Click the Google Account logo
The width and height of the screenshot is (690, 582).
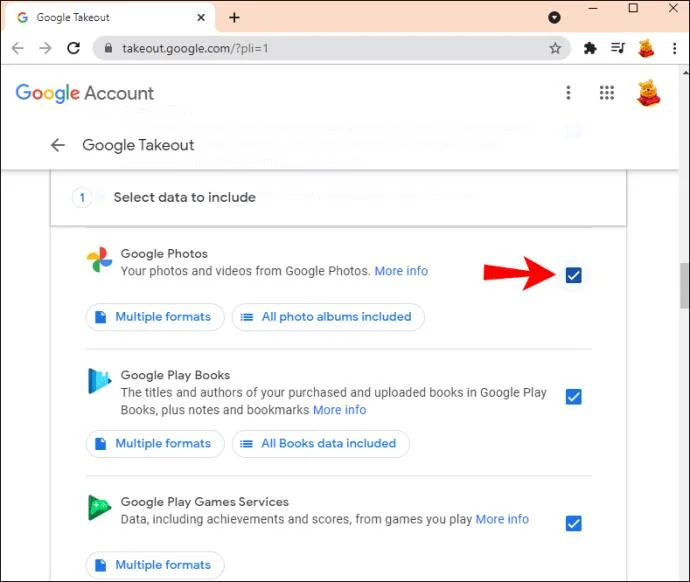click(85, 93)
